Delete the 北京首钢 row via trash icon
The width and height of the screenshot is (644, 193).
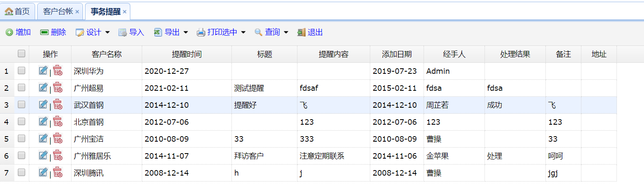pyautogui.click(x=58, y=121)
